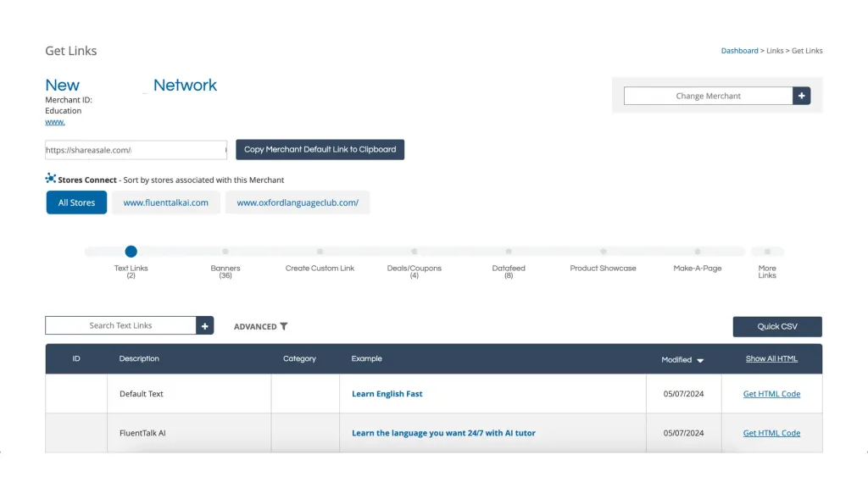This screenshot has width=868, height=488.
Task: Copy Merchant Default Link to Clipboard
Action: click(x=320, y=149)
